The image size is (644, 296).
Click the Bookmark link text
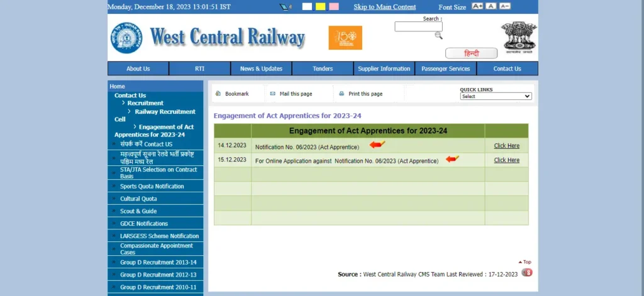tap(237, 94)
